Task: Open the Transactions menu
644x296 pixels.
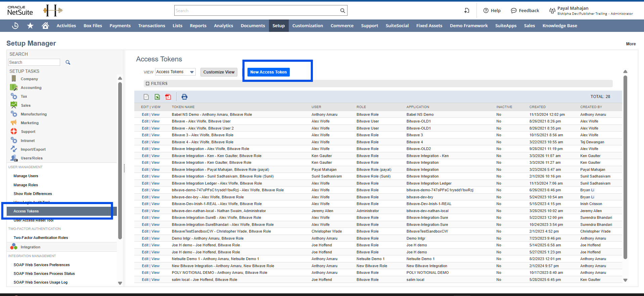Action: pos(151,26)
